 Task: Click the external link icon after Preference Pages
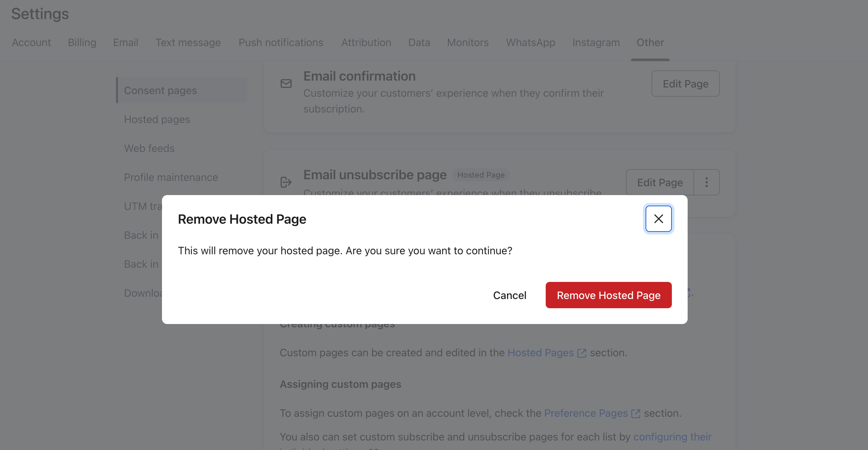click(x=635, y=413)
